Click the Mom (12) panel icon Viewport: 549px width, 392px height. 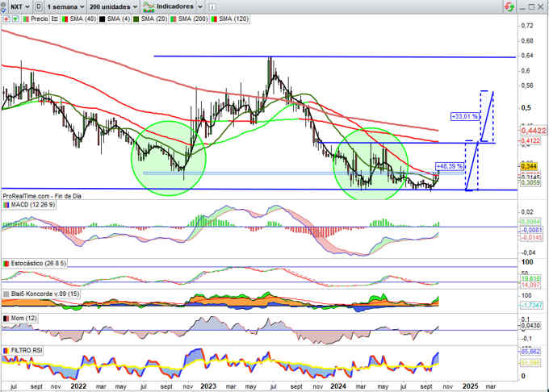(x=6, y=319)
